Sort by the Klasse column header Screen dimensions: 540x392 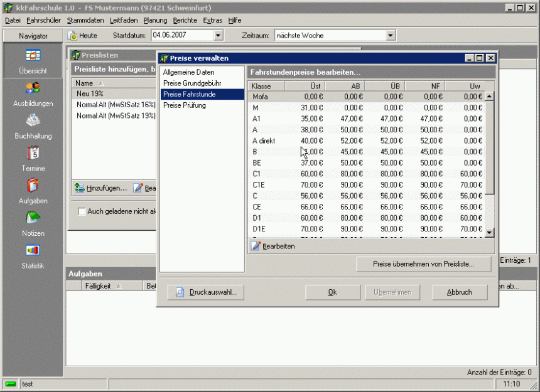tap(266, 86)
